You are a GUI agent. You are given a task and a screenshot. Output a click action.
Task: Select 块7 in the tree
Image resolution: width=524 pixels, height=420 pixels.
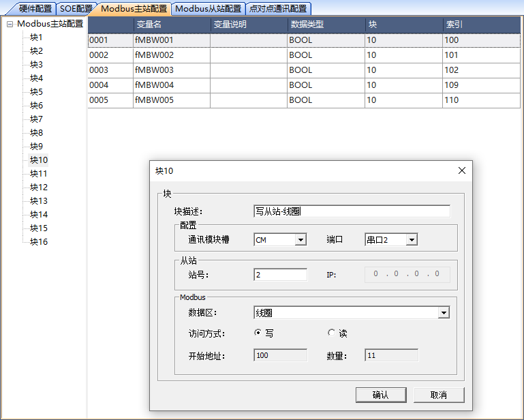[x=36, y=119]
